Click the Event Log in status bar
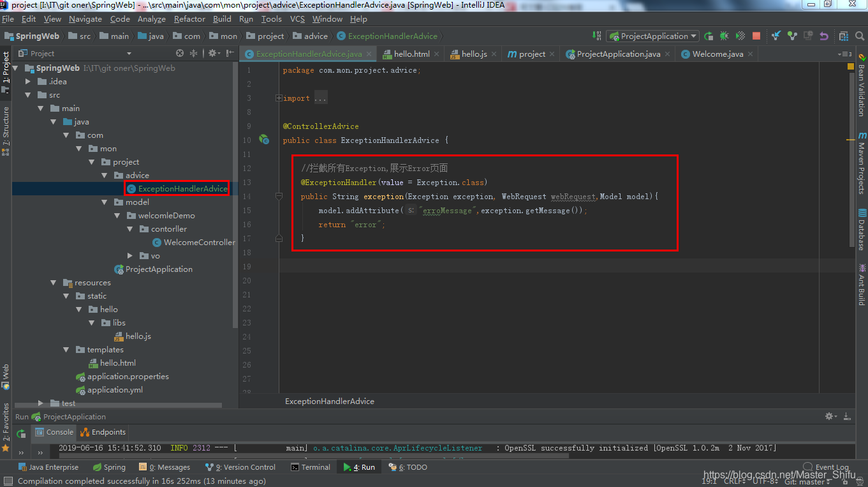This screenshot has width=868, height=487. point(826,467)
